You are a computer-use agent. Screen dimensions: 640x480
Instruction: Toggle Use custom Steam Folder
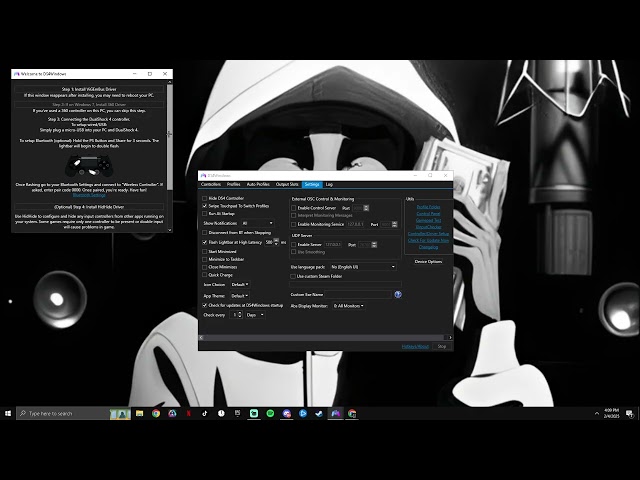[x=293, y=276]
